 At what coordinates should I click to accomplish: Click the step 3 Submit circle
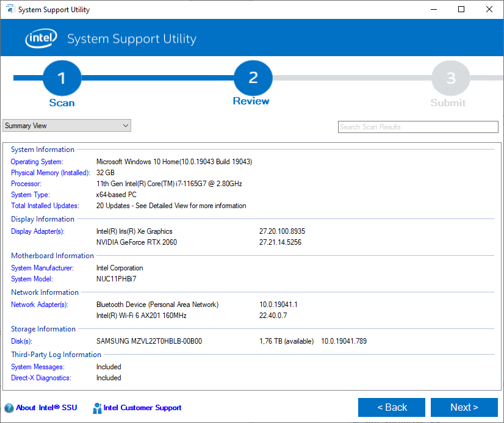451,78
